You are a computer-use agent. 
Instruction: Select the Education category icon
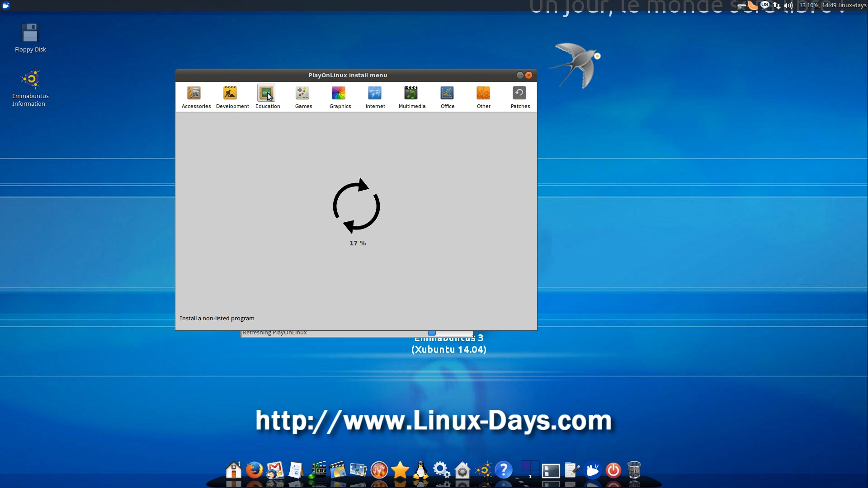click(266, 93)
